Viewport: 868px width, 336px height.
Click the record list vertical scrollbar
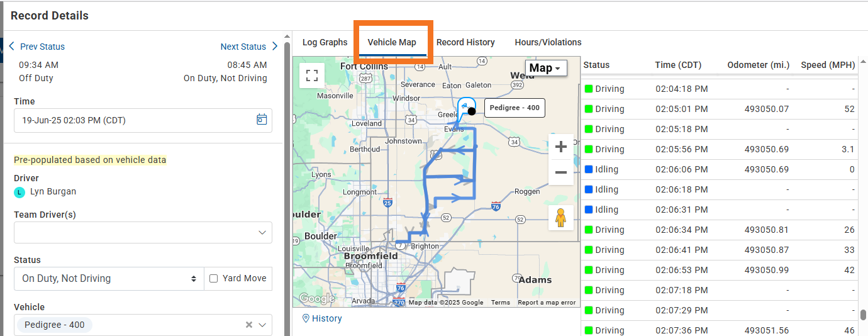click(864, 314)
